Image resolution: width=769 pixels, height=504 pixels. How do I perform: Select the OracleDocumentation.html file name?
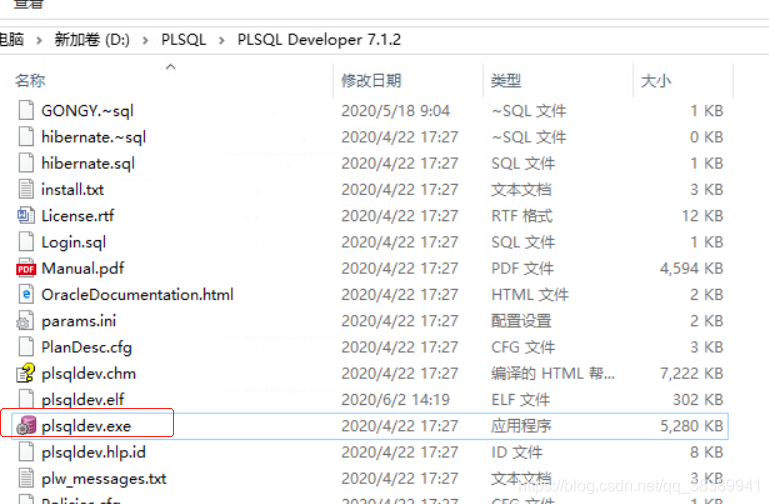coord(137,295)
